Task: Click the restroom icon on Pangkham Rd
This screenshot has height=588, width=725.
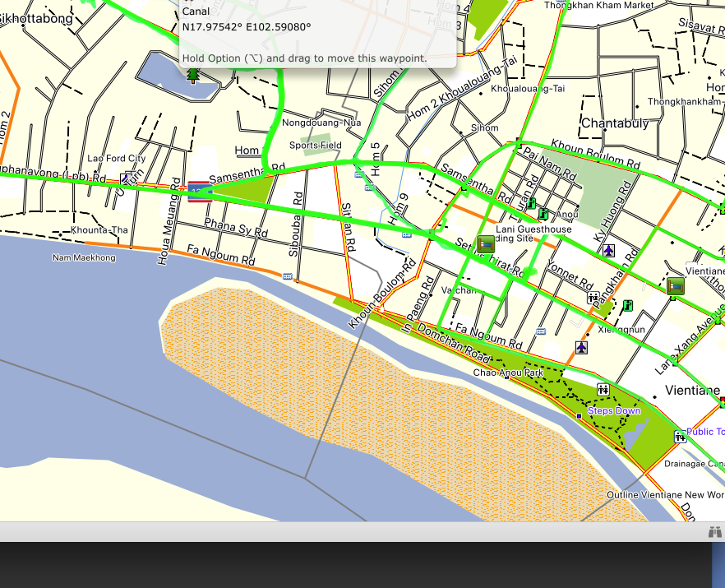Action: [593, 298]
